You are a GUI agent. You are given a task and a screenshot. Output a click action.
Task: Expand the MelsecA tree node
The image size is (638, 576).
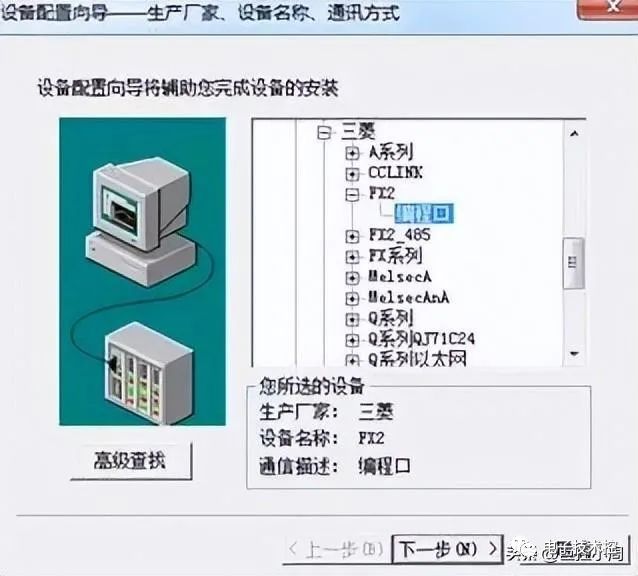click(352, 277)
